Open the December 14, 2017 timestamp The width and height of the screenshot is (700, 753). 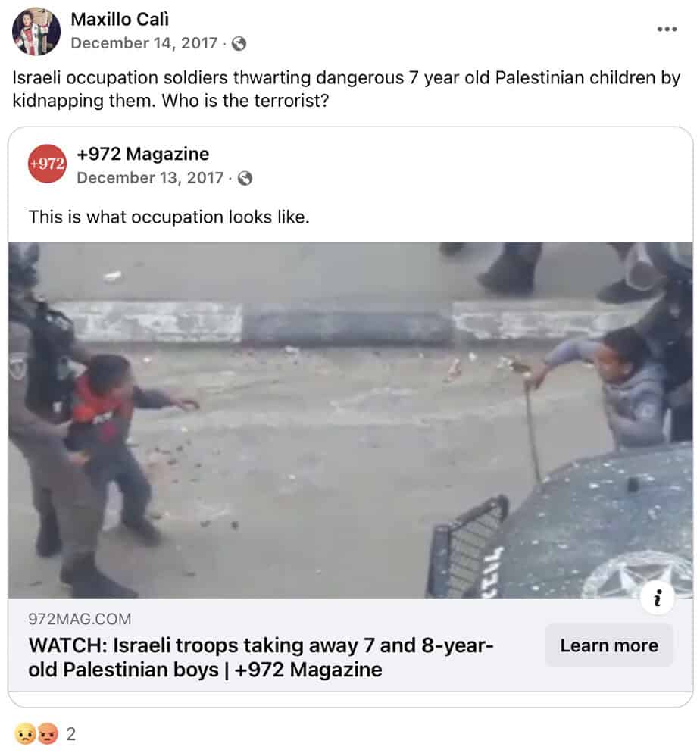144,43
